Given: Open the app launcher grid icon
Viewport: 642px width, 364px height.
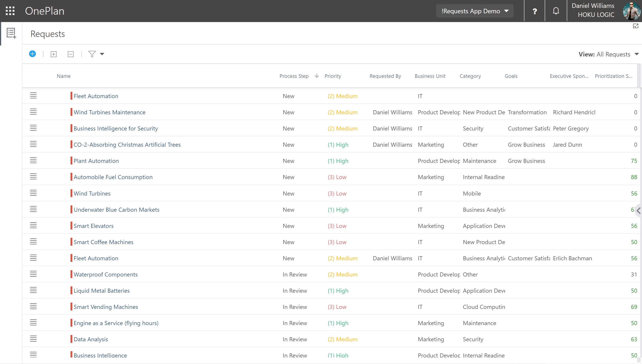Looking at the screenshot, I should point(10,11).
